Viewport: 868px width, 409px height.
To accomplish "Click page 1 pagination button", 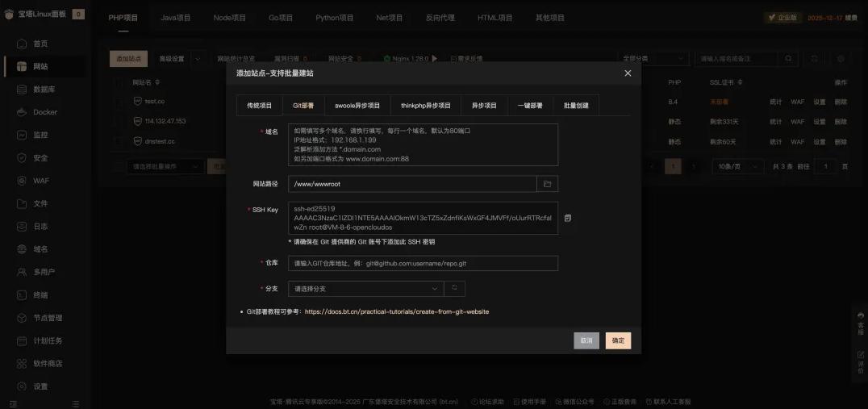I will coord(673,166).
